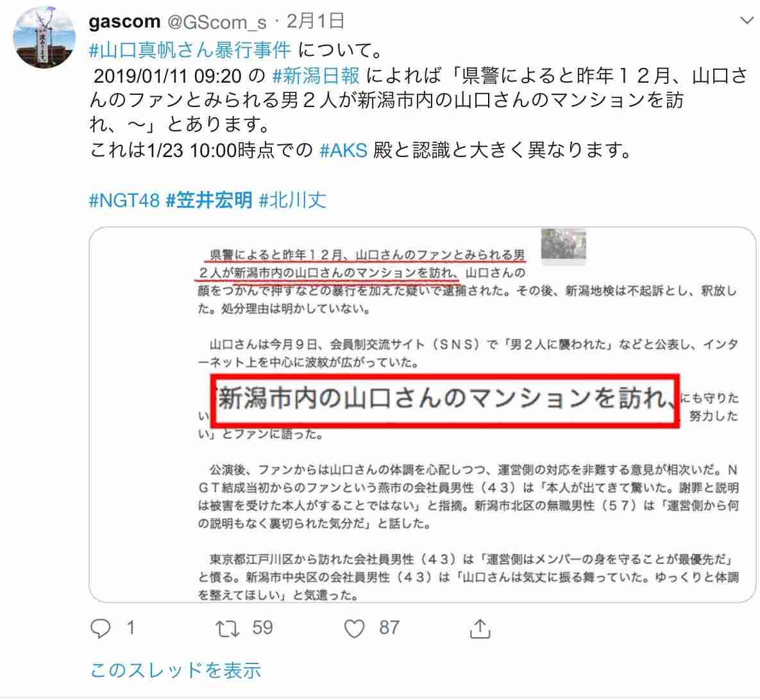
Task: Open hashtag #新潟日報
Action: point(316,76)
